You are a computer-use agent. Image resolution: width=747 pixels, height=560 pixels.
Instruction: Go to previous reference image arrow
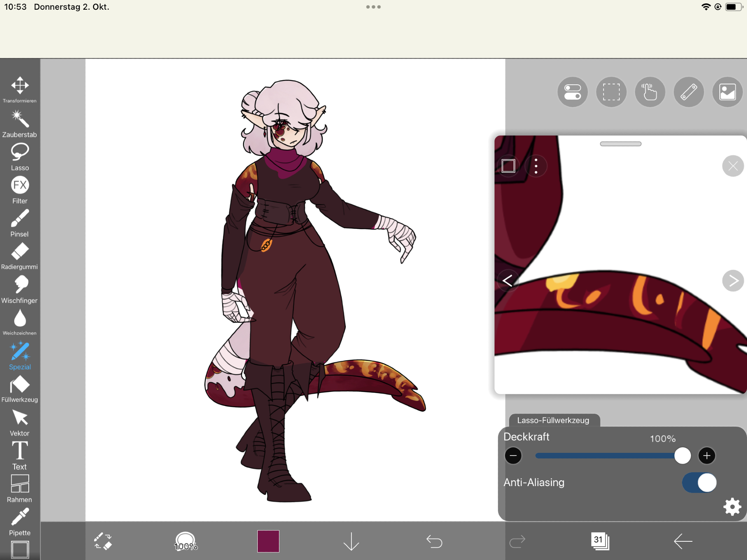pos(507,280)
